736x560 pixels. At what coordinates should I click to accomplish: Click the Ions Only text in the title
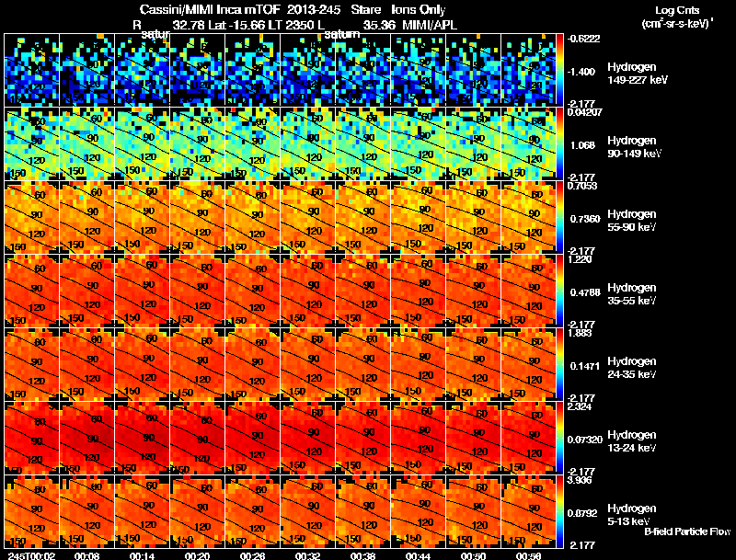(419, 9)
